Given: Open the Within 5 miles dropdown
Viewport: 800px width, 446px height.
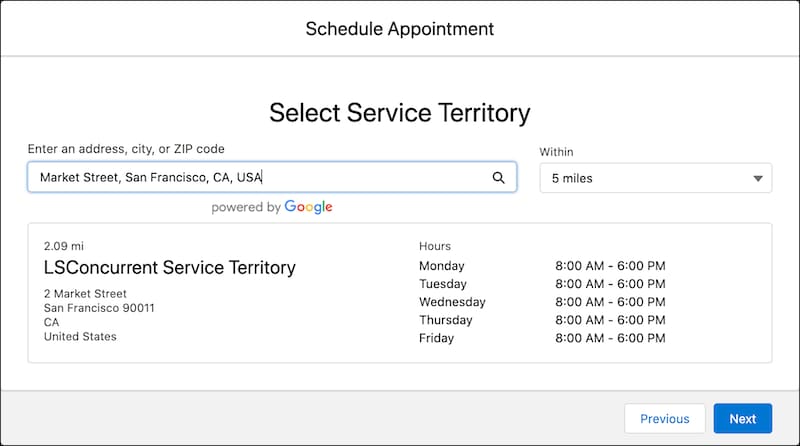Looking at the screenshot, I should click(x=656, y=178).
